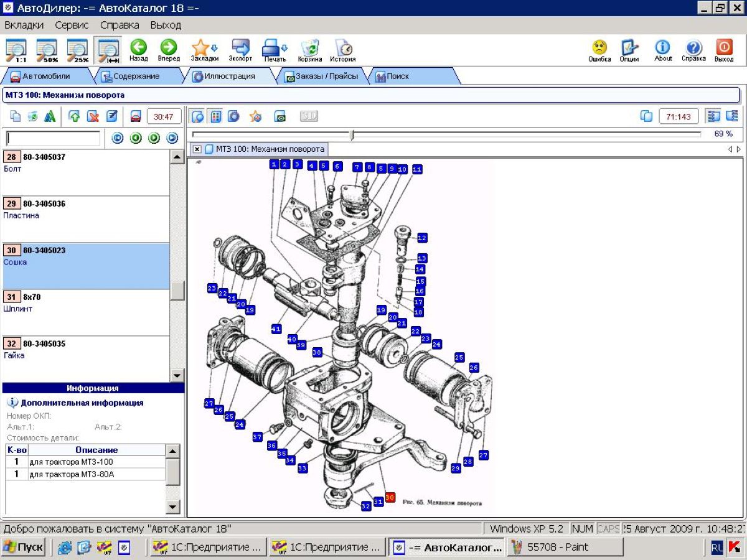This screenshot has width=747, height=560.
Task: Close the МТЗ 100 illustration tab
Action: click(x=197, y=149)
